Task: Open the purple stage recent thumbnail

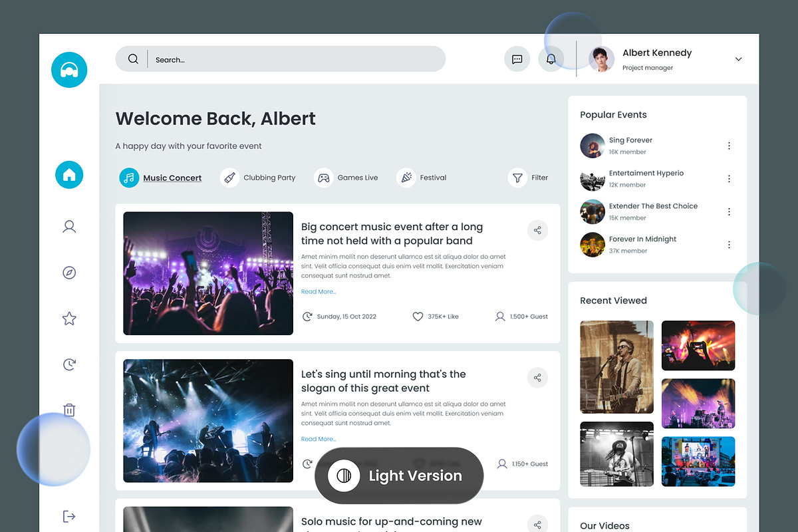Action: [x=698, y=404]
